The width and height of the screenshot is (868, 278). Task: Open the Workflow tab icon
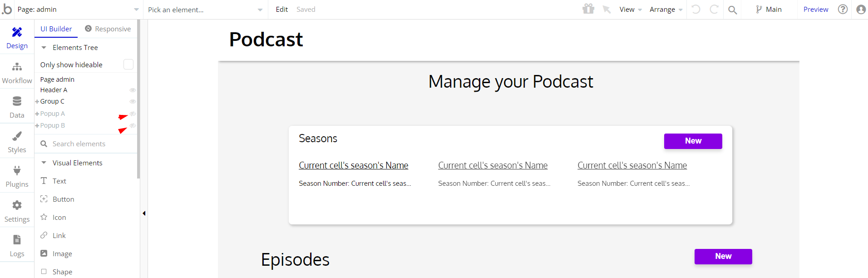[x=17, y=67]
